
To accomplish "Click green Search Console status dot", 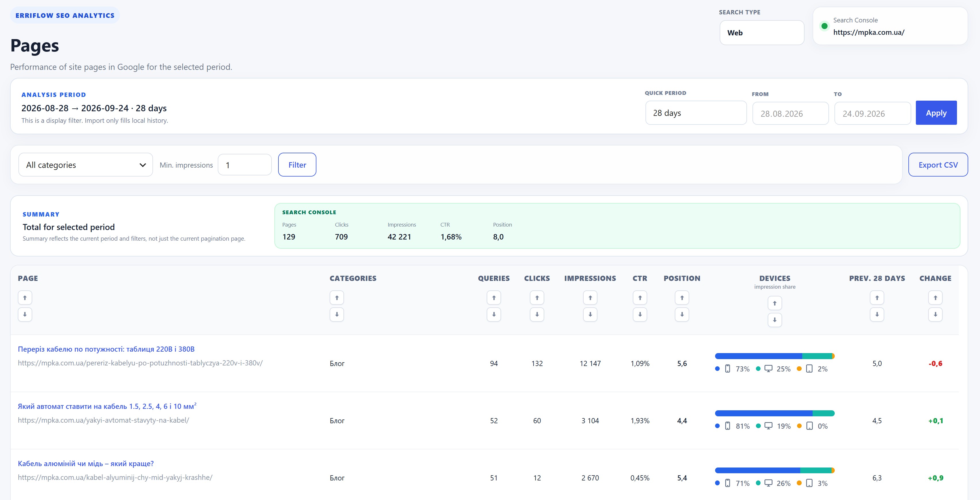I will [x=824, y=26].
